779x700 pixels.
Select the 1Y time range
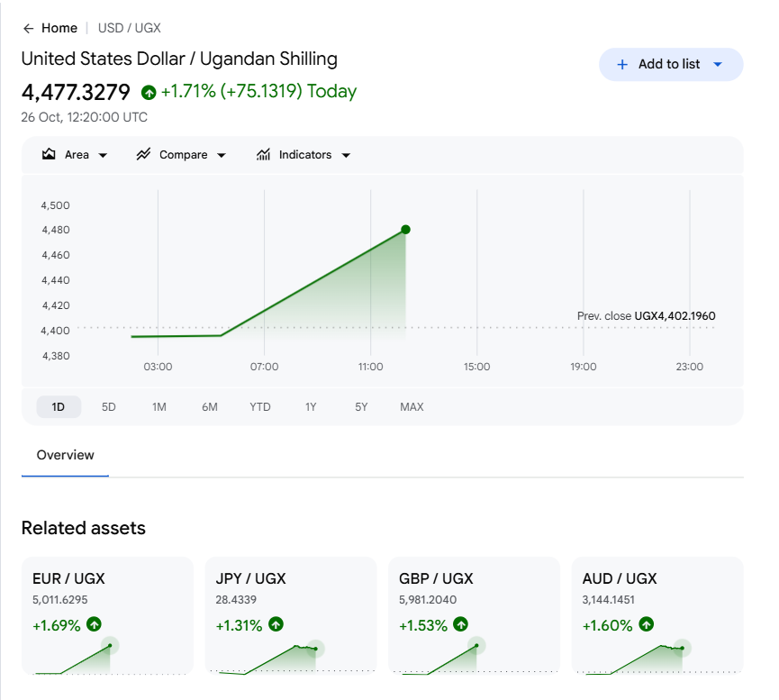311,406
